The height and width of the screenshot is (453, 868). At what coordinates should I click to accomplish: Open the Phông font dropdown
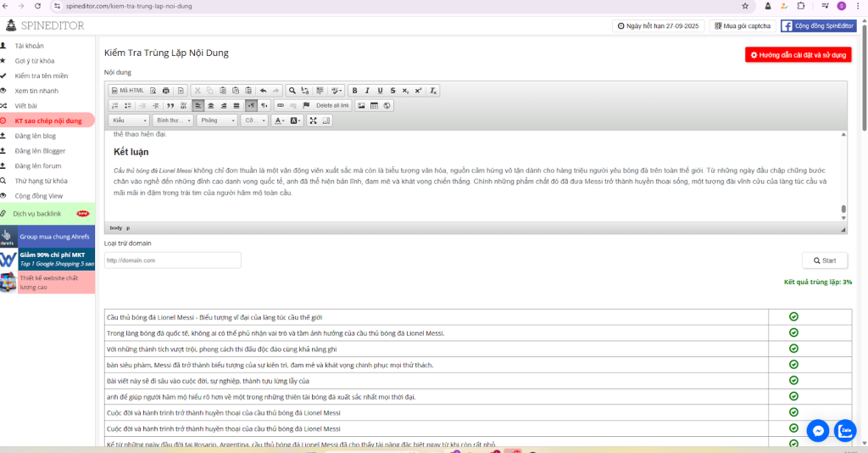click(x=218, y=120)
